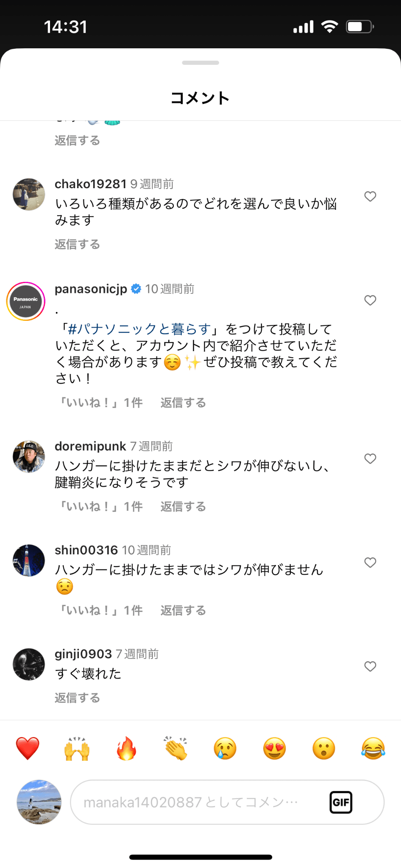Tap the heart-eyes reaction emoji
The height and width of the screenshot is (868, 401).
[275, 748]
